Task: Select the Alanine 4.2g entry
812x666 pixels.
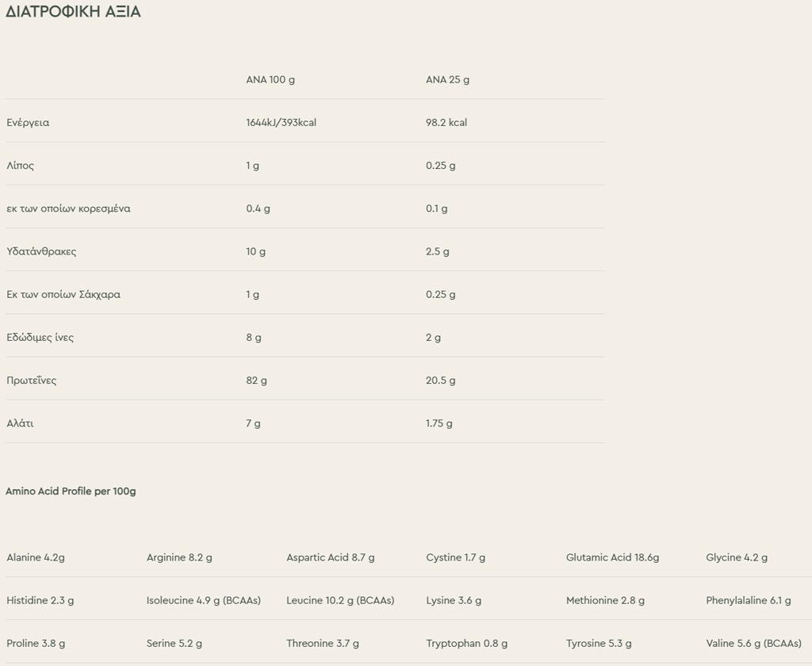Action: coord(36,557)
